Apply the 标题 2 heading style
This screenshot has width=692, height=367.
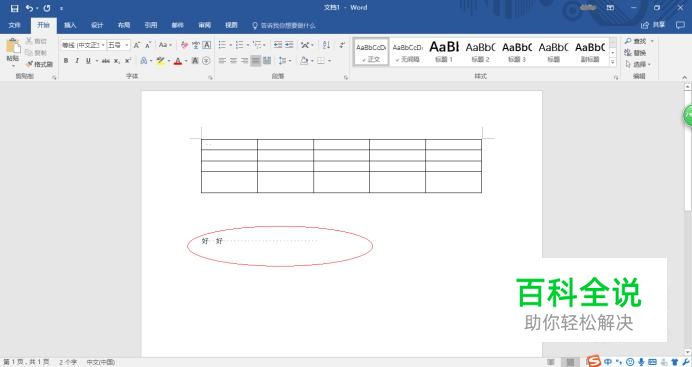[x=481, y=52]
